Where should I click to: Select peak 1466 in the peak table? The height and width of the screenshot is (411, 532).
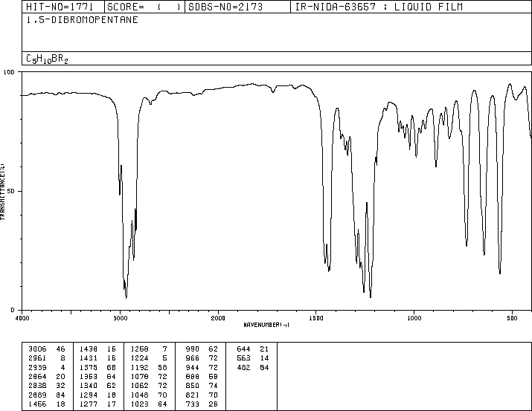(x=37, y=404)
